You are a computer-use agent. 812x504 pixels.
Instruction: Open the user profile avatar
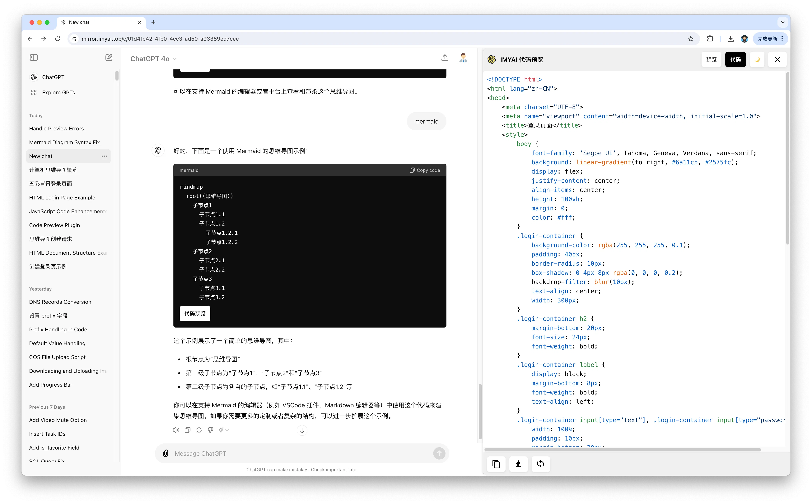pyautogui.click(x=463, y=58)
